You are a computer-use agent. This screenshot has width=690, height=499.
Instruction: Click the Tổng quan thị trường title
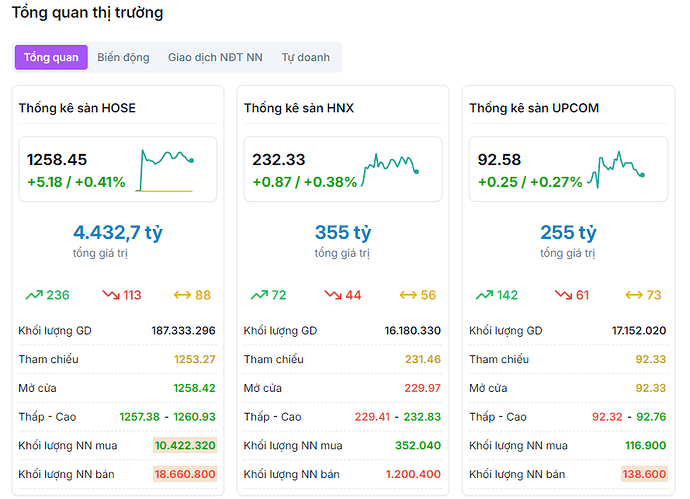pyautogui.click(x=87, y=12)
